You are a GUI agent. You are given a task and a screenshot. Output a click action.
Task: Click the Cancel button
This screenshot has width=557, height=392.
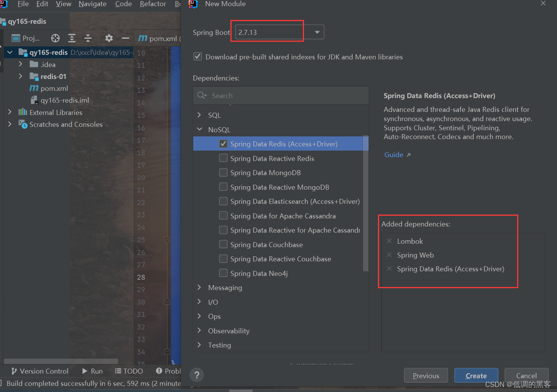point(526,376)
